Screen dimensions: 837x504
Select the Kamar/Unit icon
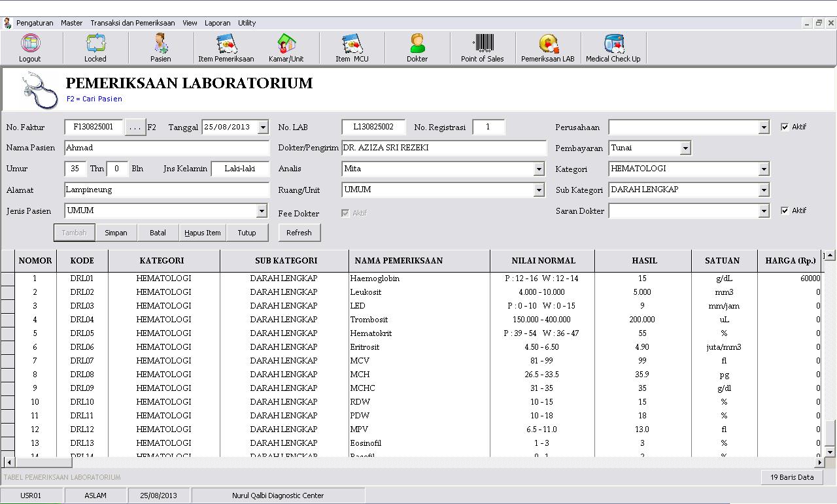click(286, 47)
